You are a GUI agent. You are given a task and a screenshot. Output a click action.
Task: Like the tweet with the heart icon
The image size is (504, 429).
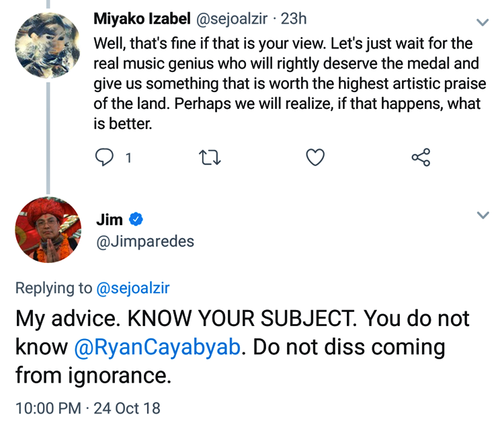315,157
